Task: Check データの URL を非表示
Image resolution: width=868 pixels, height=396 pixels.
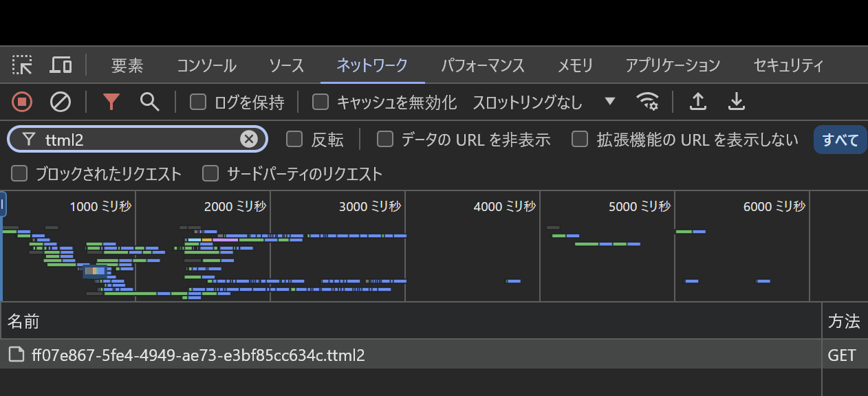Action: [385, 140]
